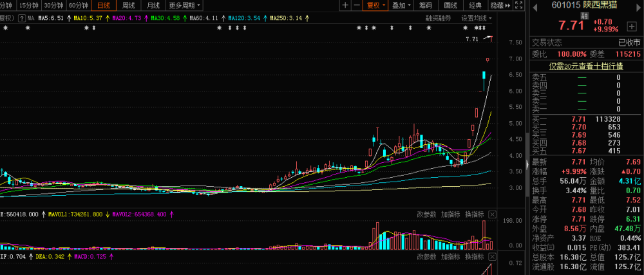Click the MA help question mark icon
This screenshot has height=275, width=644.
21,18
